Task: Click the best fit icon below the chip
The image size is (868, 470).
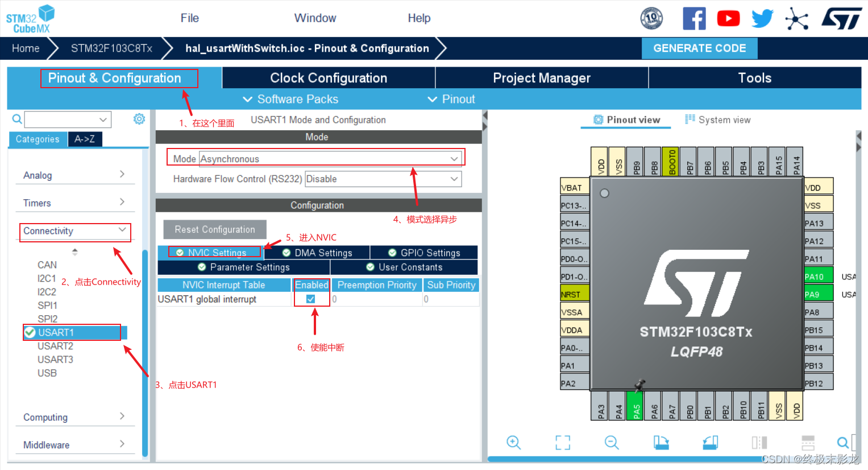Action: click(x=563, y=443)
